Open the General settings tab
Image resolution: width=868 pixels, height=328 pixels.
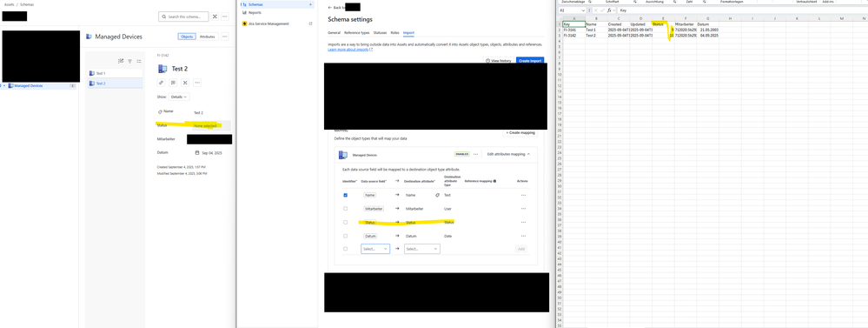click(x=334, y=33)
